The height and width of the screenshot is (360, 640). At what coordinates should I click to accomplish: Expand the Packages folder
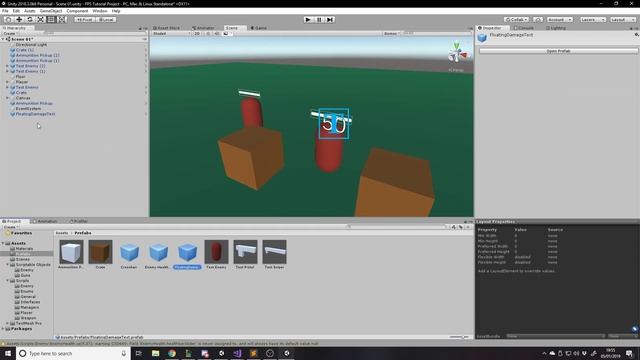tap(3, 329)
